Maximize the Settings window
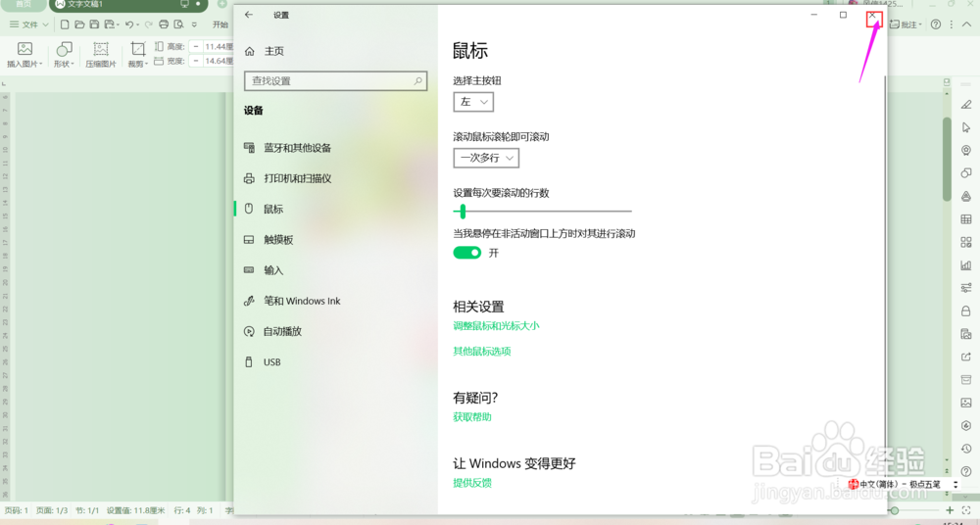Viewport: 980px width, 525px height. 843,15
